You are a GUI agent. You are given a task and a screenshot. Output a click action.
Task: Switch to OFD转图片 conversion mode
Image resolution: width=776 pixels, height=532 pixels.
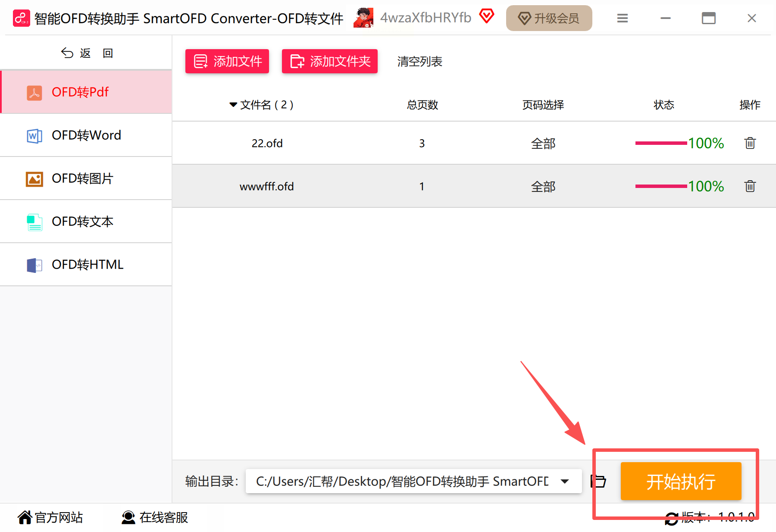(86, 178)
